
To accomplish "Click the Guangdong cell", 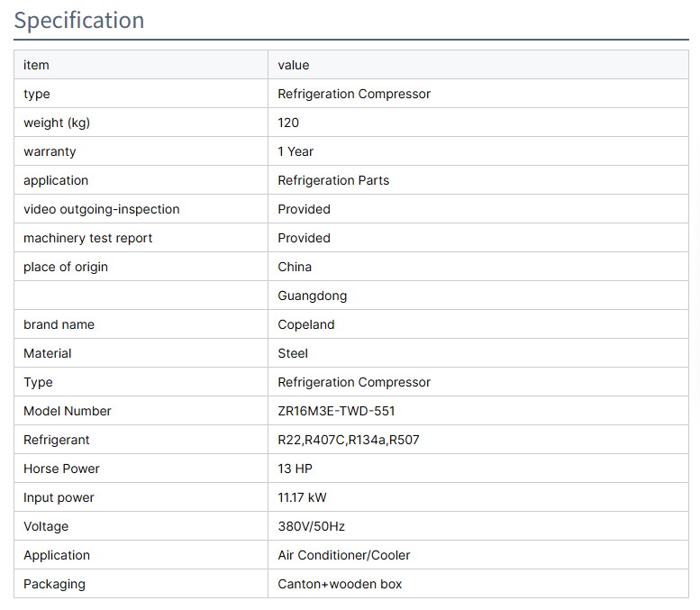I will [x=312, y=296].
